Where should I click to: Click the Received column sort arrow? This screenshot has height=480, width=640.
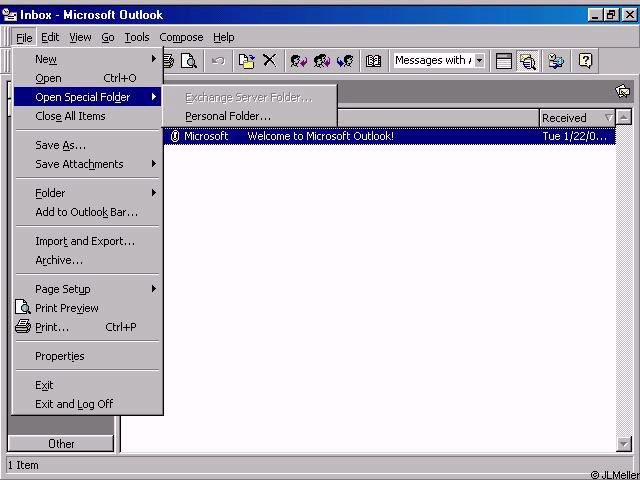pos(609,118)
